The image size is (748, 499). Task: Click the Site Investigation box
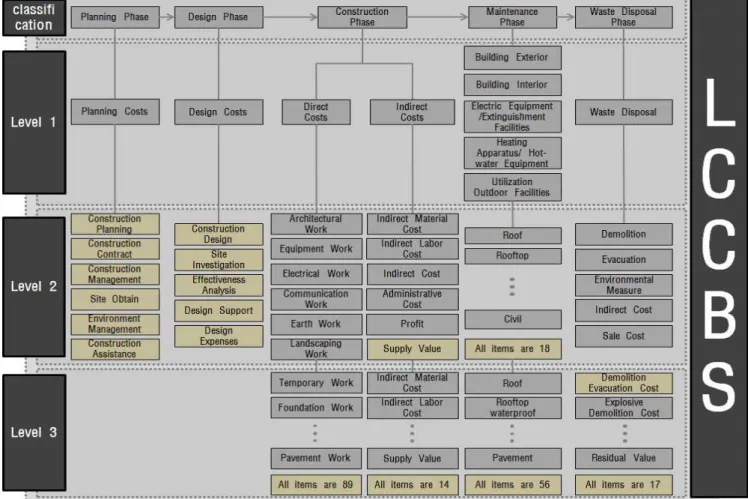pyautogui.click(x=218, y=260)
